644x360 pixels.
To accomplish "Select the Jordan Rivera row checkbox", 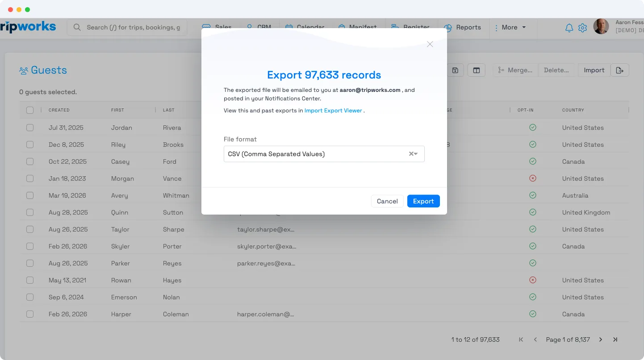I will coord(30,128).
